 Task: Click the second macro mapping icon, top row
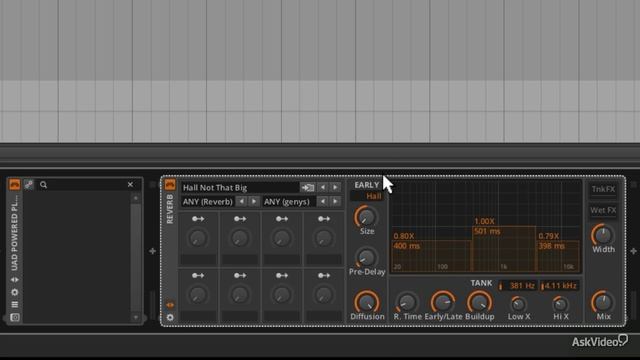pos(240,219)
